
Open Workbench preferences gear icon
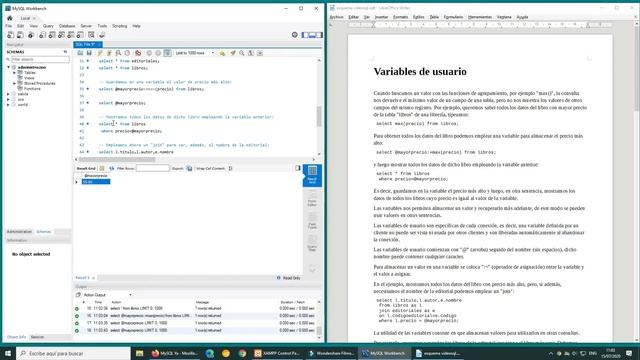click(295, 35)
